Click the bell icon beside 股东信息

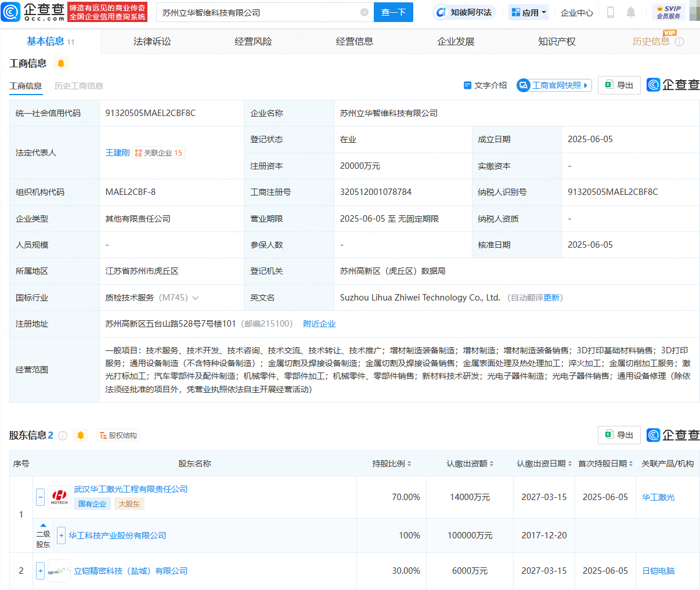[81, 435]
